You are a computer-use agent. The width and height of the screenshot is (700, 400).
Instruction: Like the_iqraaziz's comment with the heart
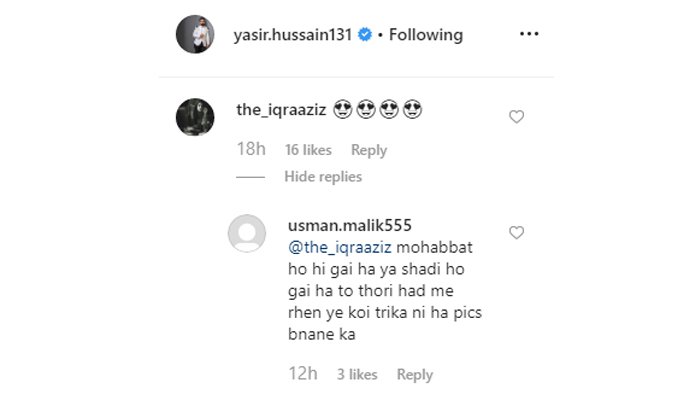click(x=517, y=117)
